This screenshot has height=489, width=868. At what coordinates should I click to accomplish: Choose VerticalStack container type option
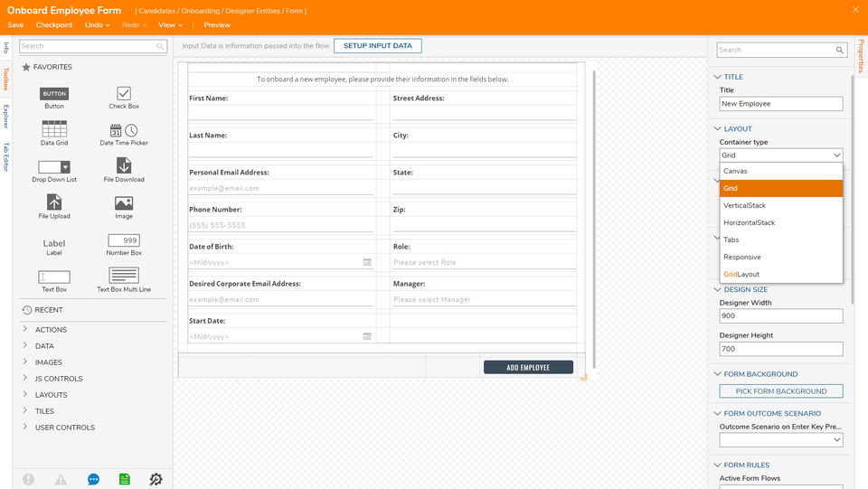tap(781, 205)
